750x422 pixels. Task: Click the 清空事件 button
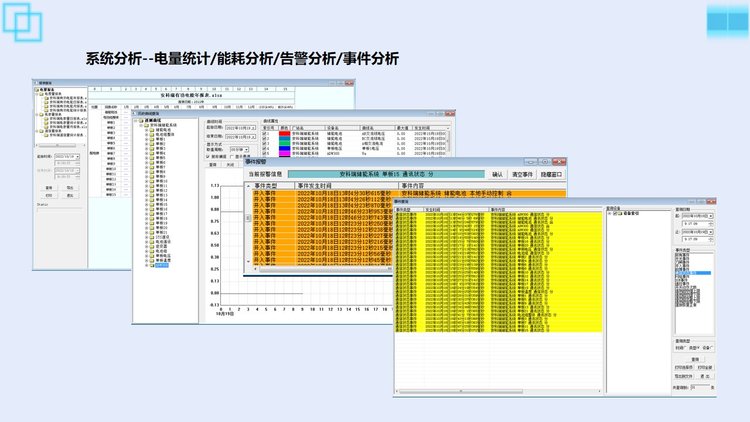click(522, 173)
